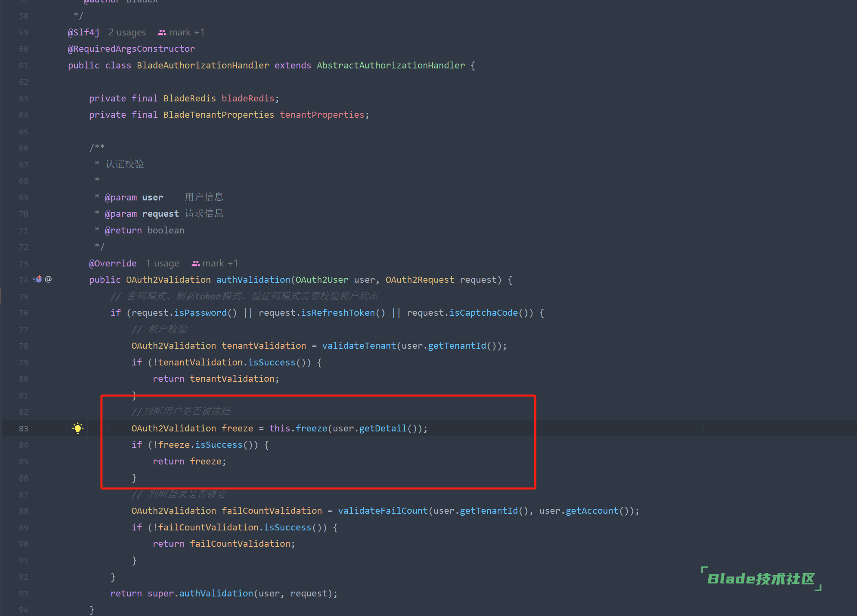Click the @Slf4j annotation

[84, 32]
